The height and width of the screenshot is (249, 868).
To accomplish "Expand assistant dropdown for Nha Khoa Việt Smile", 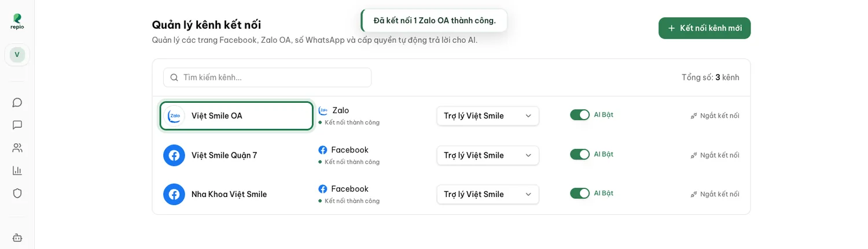I will click(488, 194).
